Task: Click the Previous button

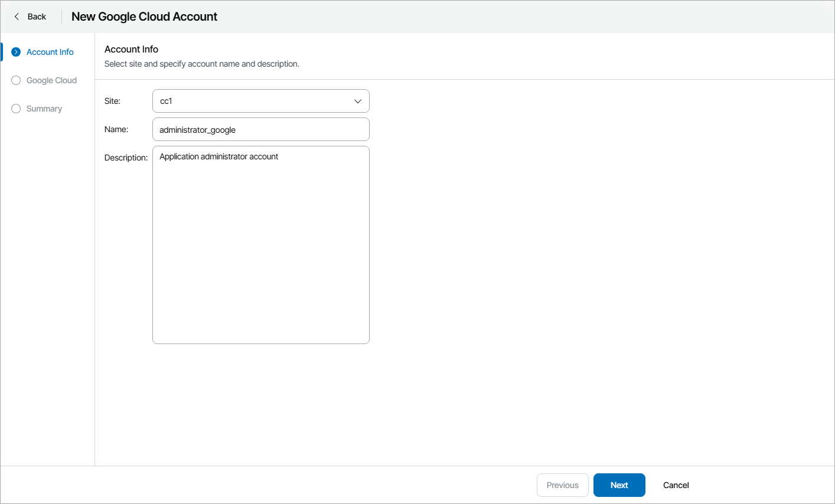Action: click(x=562, y=485)
